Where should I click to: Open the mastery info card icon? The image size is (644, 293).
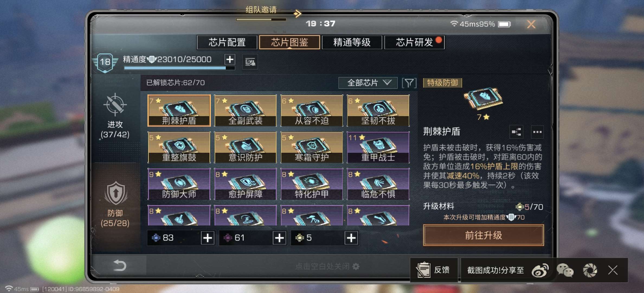(250, 62)
